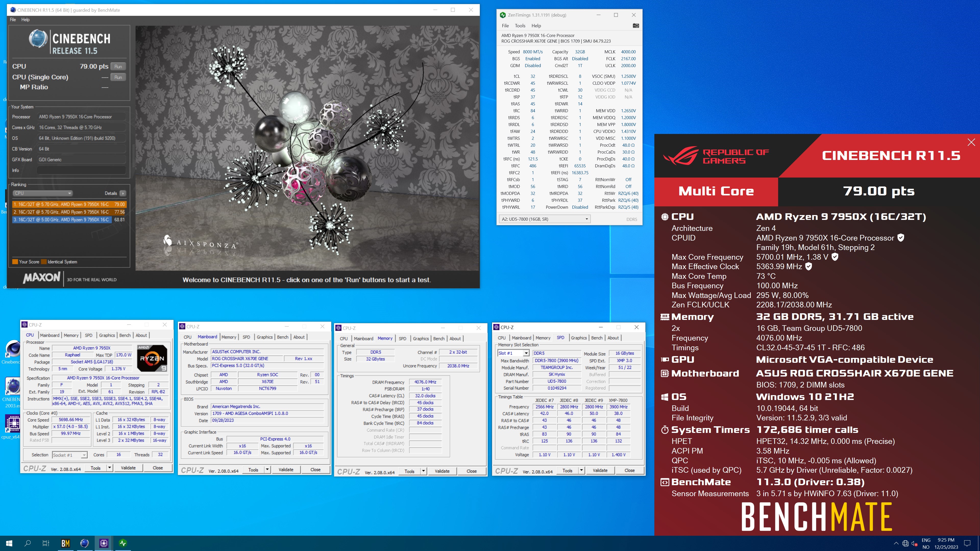
Task: Click the Info input field in Cinebench
Action: tap(81, 170)
